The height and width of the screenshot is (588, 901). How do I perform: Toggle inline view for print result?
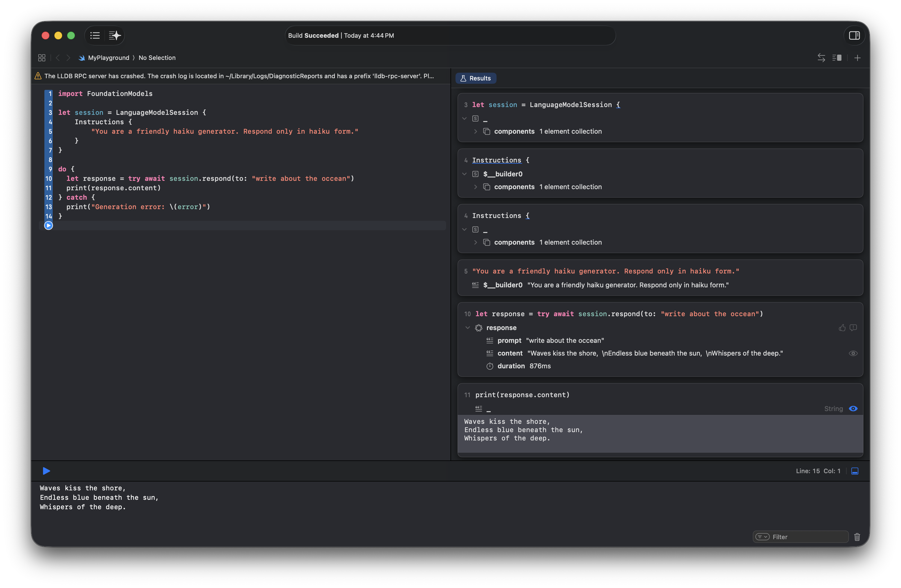[853, 409]
